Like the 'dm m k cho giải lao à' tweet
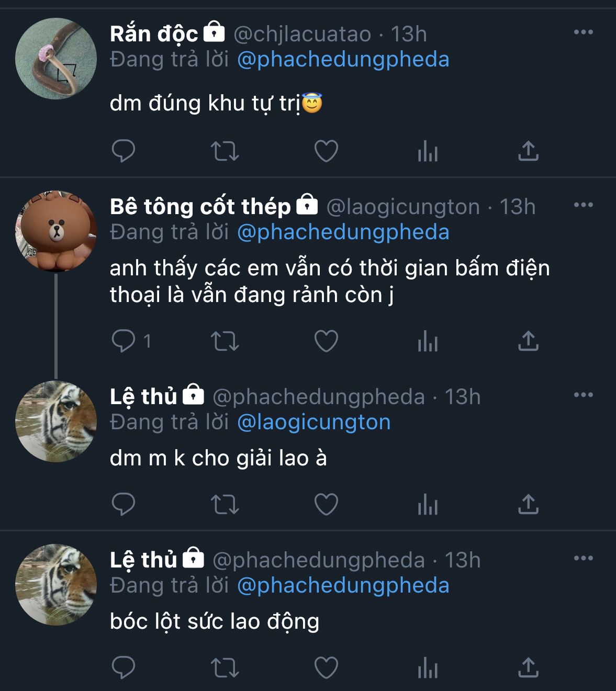 [x=326, y=504]
